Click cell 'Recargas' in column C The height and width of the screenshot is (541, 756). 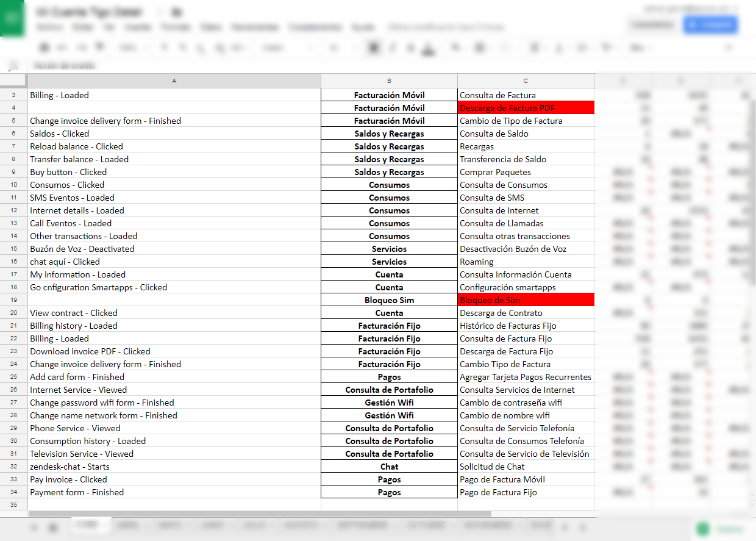pyautogui.click(x=526, y=146)
